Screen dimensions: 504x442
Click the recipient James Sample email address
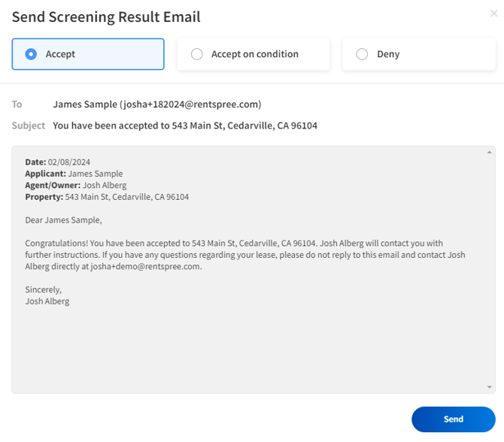coord(157,104)
